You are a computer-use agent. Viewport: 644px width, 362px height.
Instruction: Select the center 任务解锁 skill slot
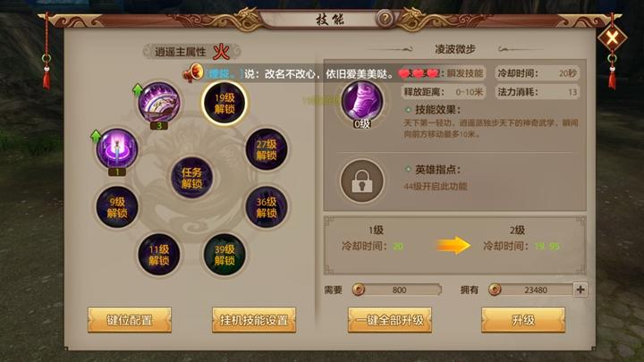click(191, 178)
